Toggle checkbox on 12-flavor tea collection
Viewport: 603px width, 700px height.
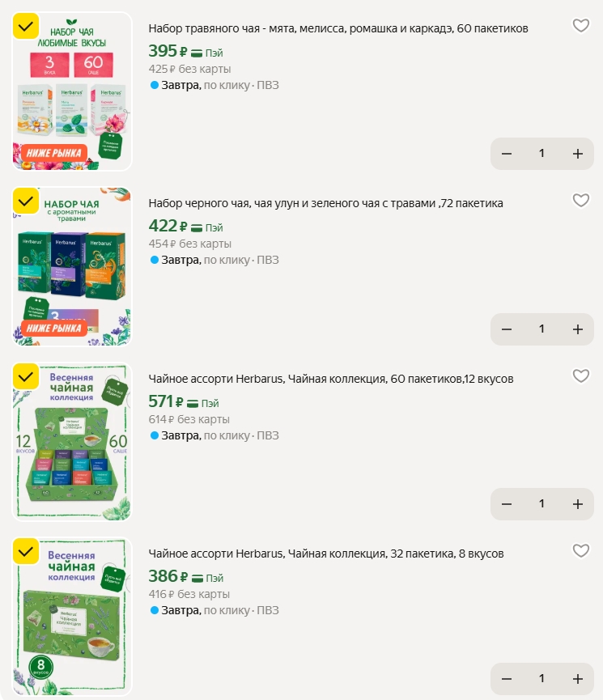26,377
